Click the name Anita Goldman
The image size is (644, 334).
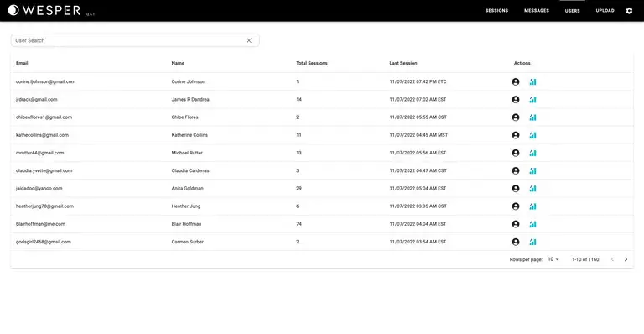[x=187, y=189]
